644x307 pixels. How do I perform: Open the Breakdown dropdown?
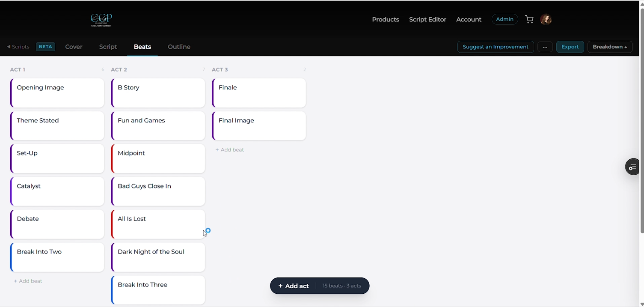tap(610, 47)
